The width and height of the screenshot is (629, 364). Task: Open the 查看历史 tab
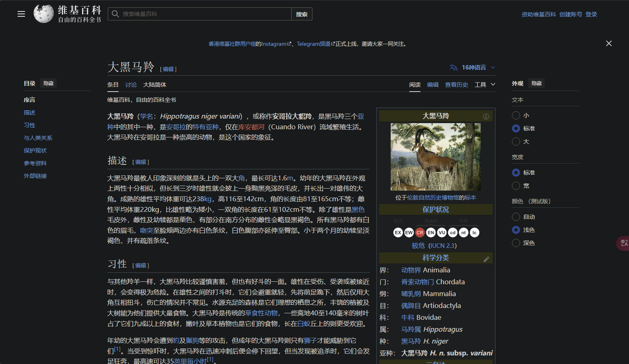tap(456, 85)
